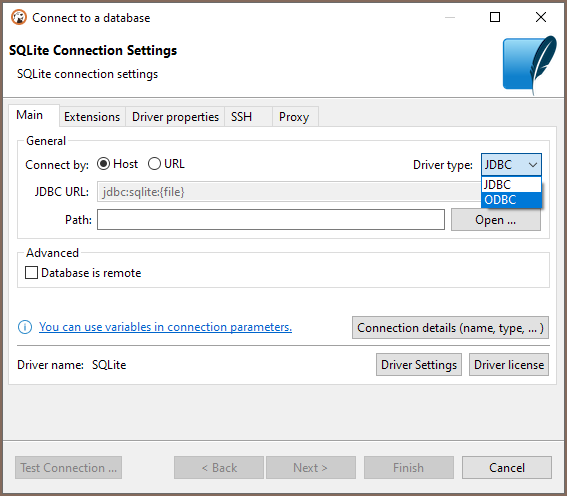
Task: Enable the Database is remote checkbox
Action: (31, 273)
